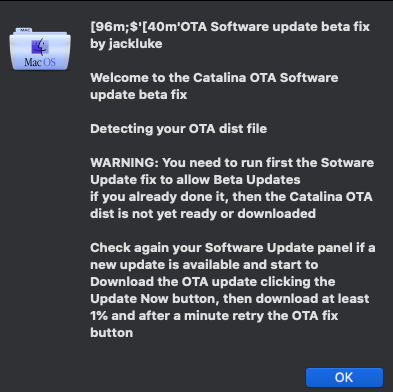Select the "by jackluke" author text
393x392 pixels.
[126, 44]
